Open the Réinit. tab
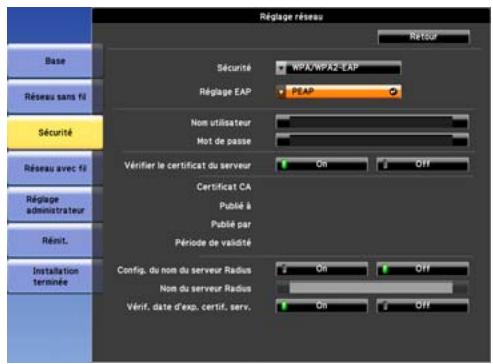Screen dimensions: 493x364 point(55,240)
